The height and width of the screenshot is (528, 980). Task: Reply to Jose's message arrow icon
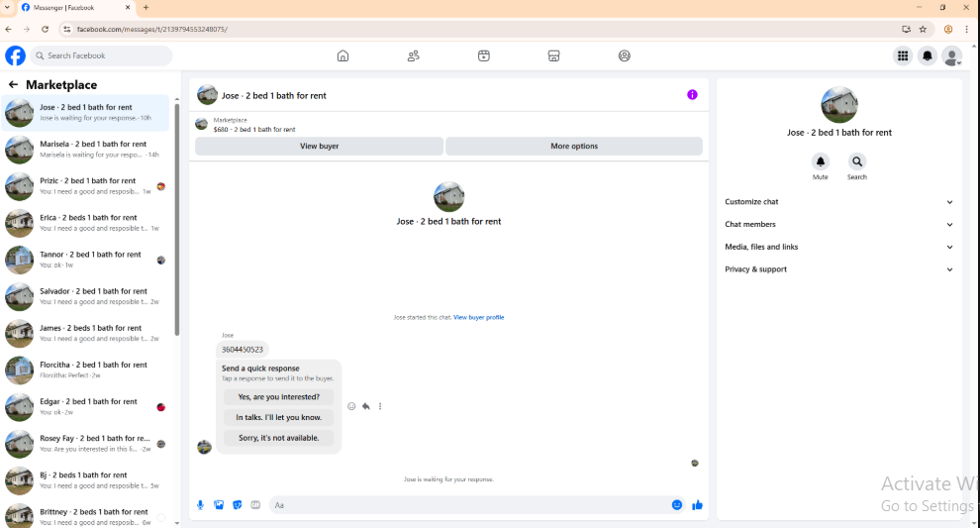point(365,406)
